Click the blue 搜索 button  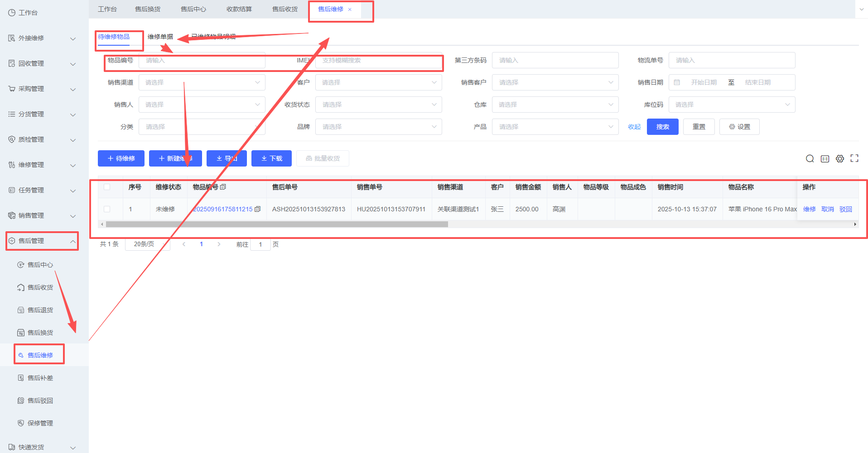click(662, 127)
